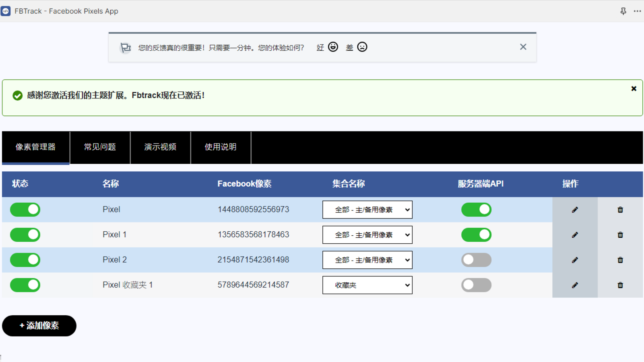Click the FBTrack app logo icon

[6, 11]
